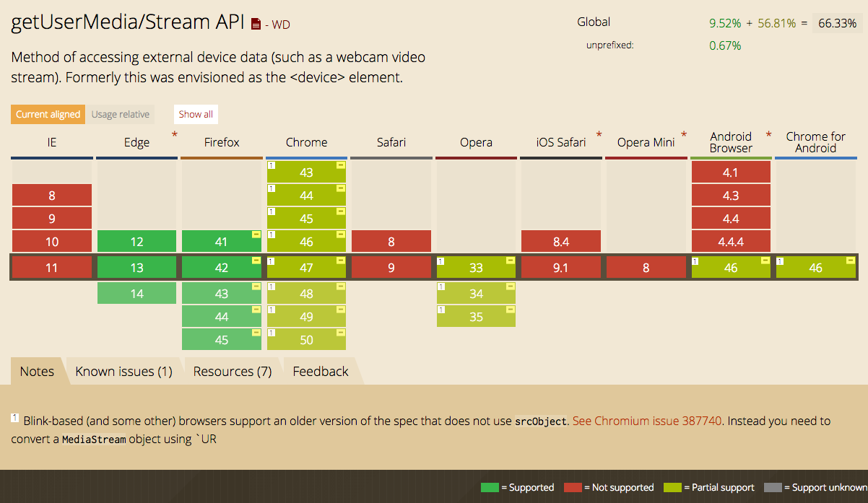
Task: Click the Partial support legend swatch
Action: [672, 487]
